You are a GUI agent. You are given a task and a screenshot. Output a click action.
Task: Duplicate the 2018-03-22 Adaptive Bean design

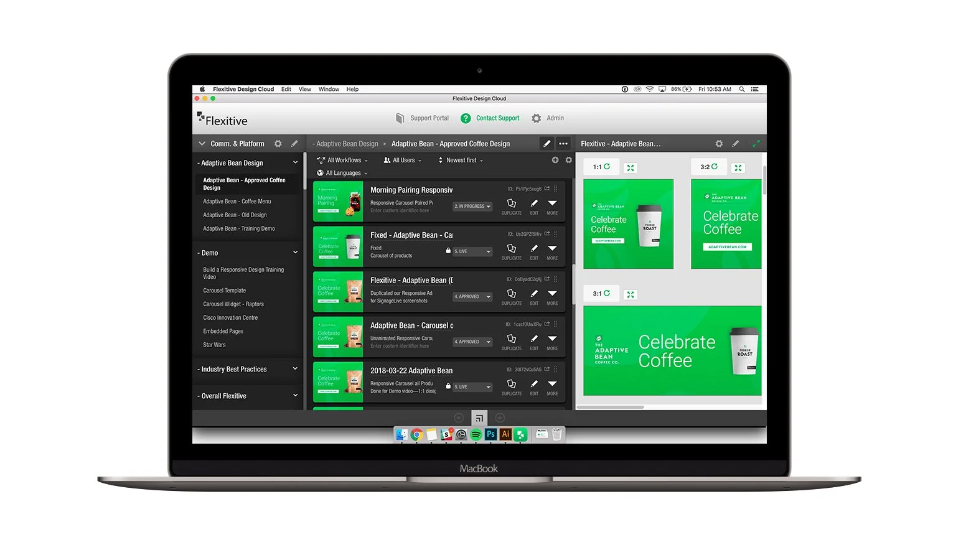click(512, 387)
